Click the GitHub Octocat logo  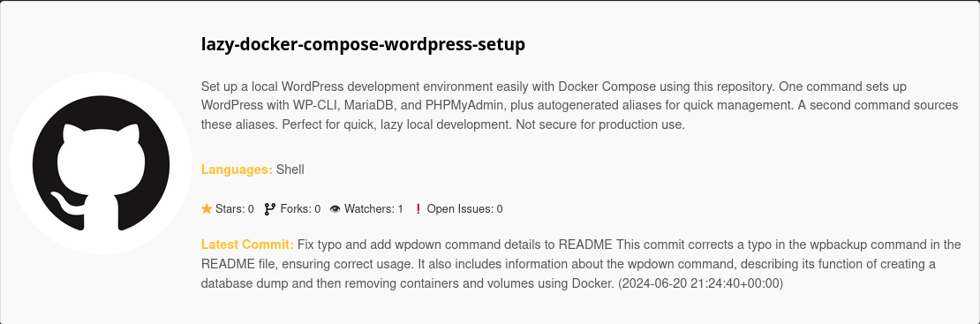[101, 162]
